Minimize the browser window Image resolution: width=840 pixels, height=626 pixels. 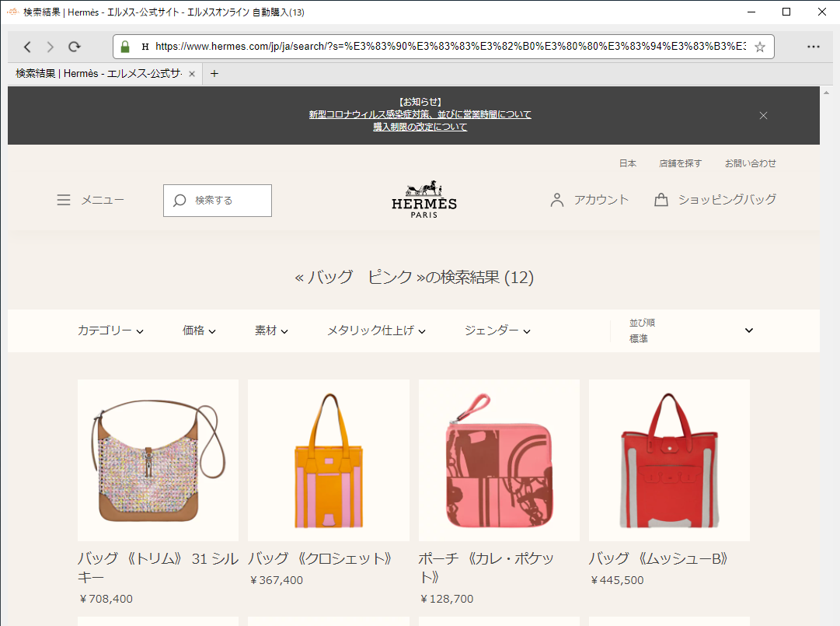(x=751, y=12)
